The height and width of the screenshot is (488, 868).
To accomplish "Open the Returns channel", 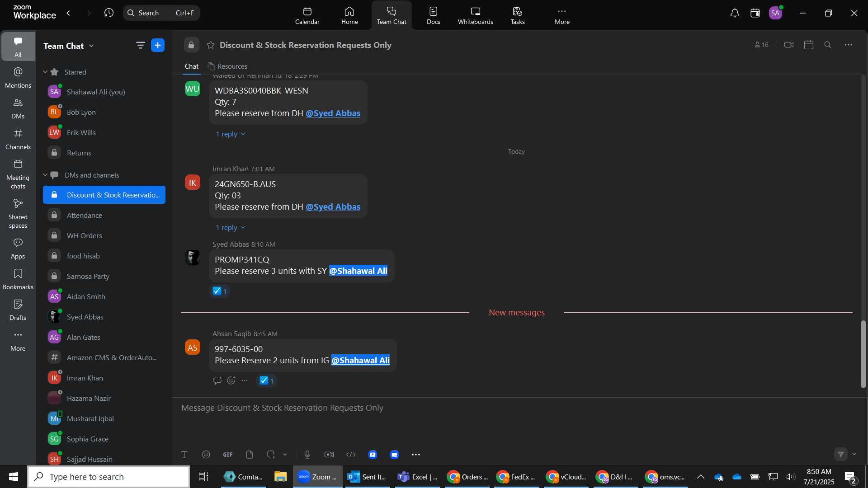I will tap(104, 153).
